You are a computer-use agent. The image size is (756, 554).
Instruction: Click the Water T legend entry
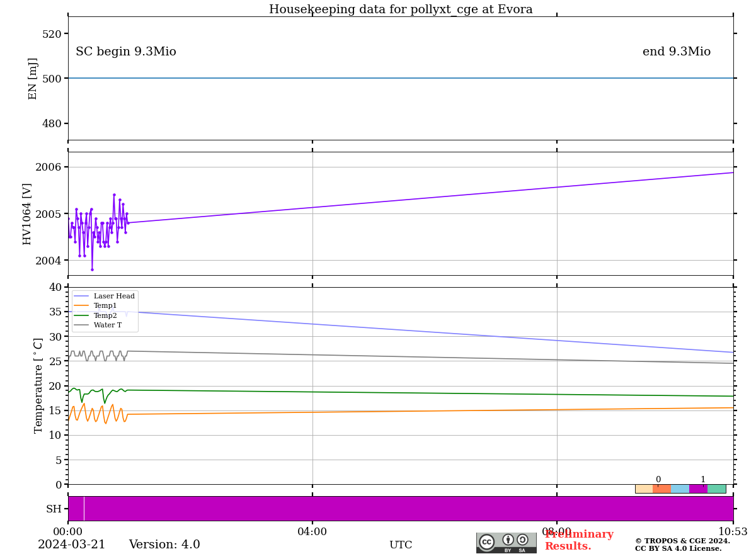(98, 325)
